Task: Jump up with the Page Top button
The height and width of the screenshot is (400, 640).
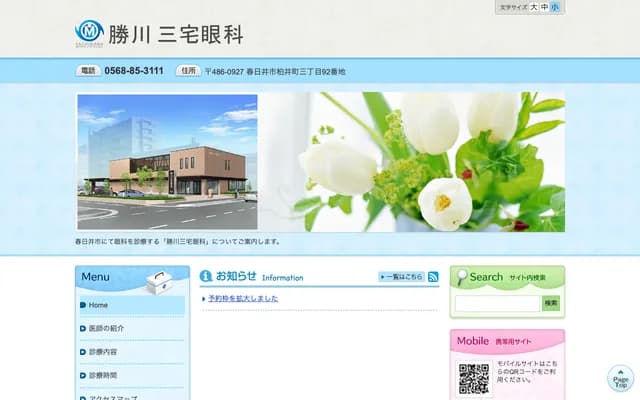Action: 620,378
